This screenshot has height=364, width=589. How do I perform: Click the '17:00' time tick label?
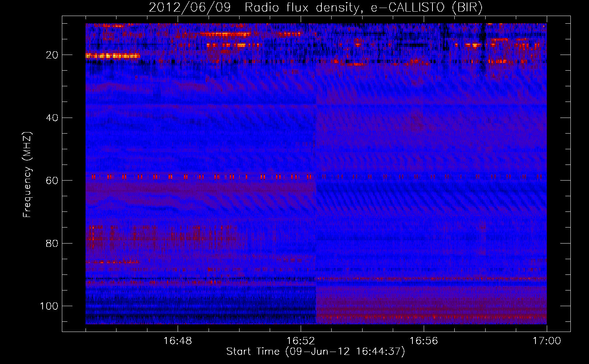[x=547, y=341]
